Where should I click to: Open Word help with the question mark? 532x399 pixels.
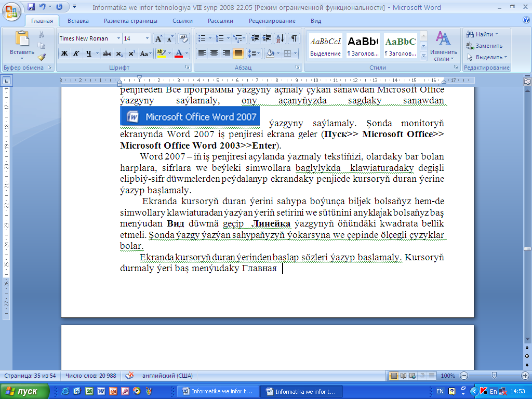coord(526,20)
